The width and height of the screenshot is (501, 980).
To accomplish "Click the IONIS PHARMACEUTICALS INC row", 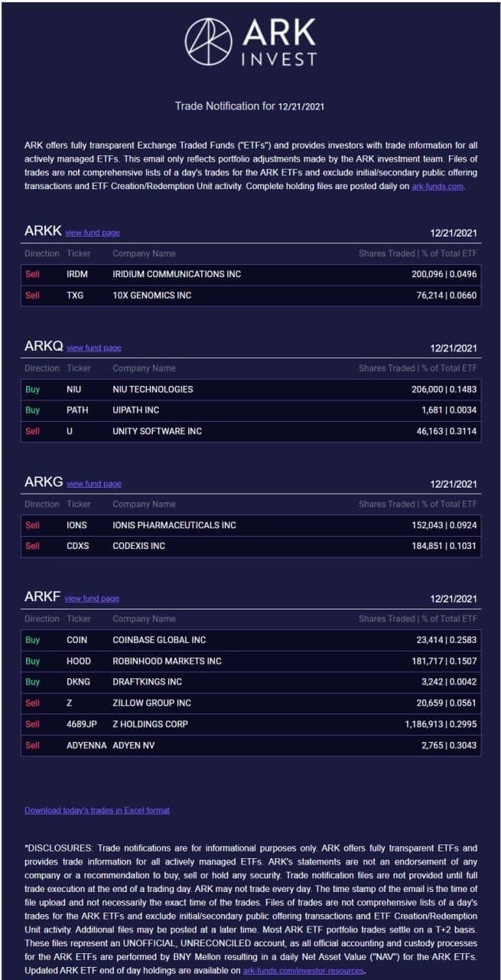I will click(251, 525).
